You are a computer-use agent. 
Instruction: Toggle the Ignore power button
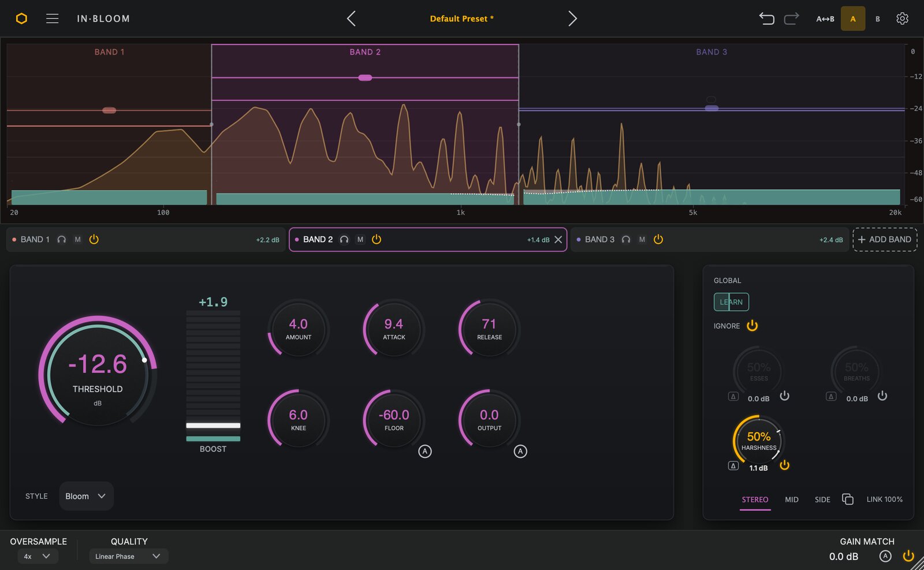pyautogui.click(x=752, y=326)
